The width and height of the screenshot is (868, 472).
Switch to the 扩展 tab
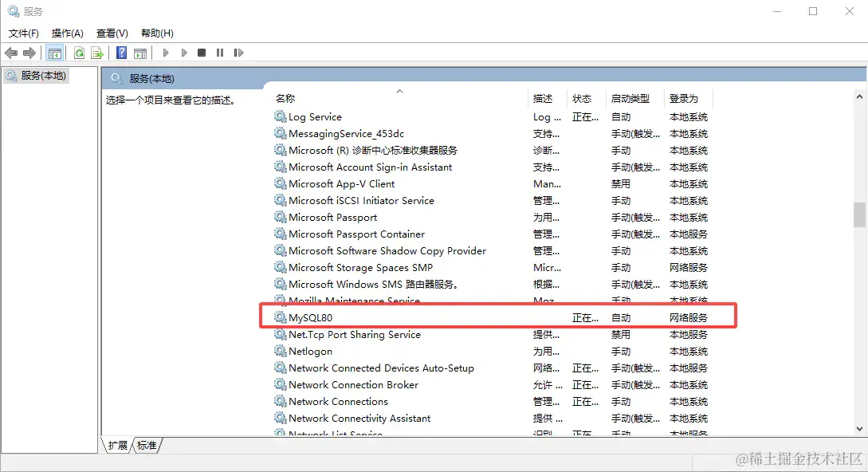[x=117, y=446]
